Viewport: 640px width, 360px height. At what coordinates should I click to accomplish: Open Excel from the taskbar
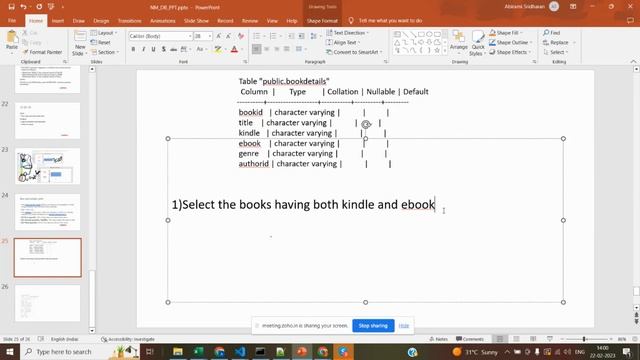(x=198, y=352)
